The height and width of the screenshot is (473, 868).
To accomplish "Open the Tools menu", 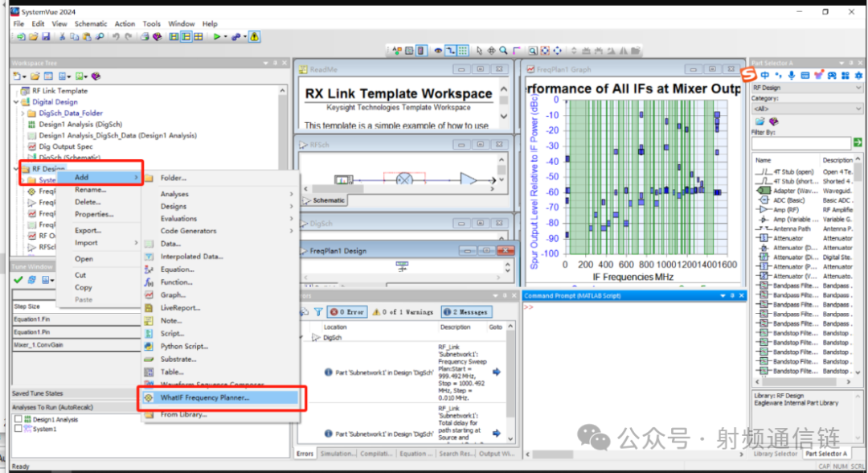I will pyautogui.click(x=152, y=24).
